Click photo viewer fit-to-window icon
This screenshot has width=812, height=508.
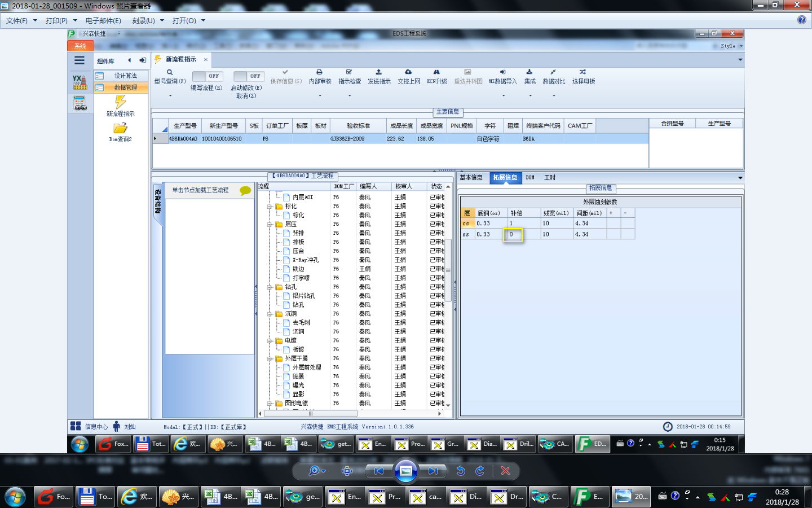click(x=347, y=471)
